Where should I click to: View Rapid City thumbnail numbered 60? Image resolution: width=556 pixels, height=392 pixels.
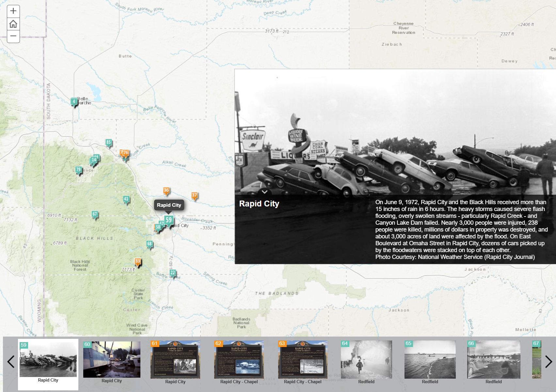click(x=112, y=360)
